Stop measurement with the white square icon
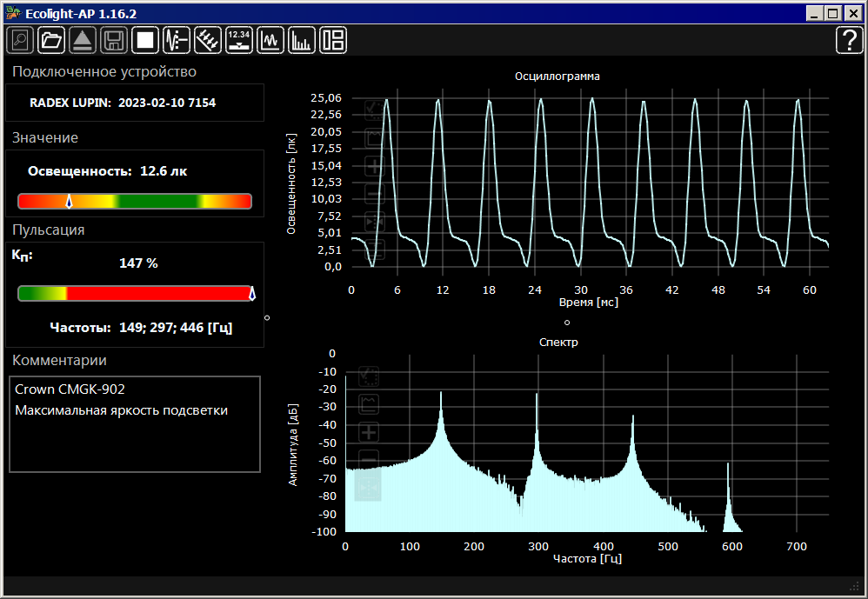Viewport: 868px width, 599px height. (x=145, y=40)
